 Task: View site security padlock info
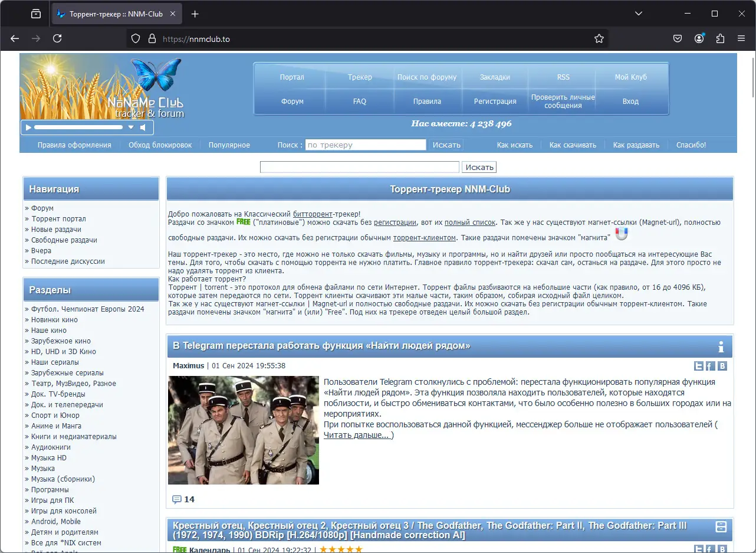[152, 38]
